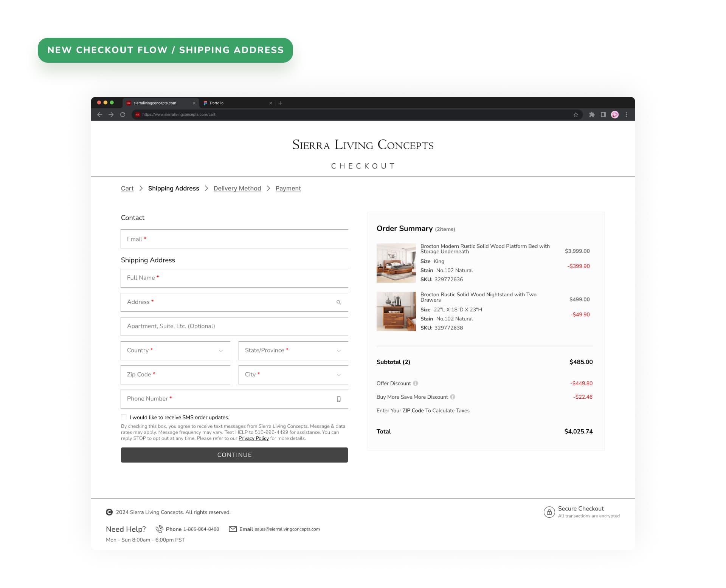Click the Order Summary heading
Image resolution: width=726 pixels, height=588 pixels.
[x=405, y=228]
